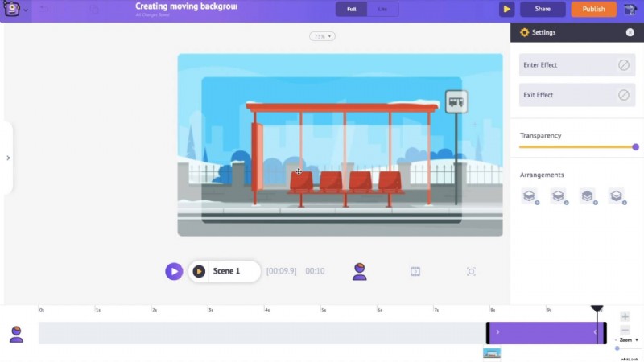Image resolution: width=644 pixels, height=362 pixels.
Task: Click the first Arrangements layer icon
Action: 530,196
